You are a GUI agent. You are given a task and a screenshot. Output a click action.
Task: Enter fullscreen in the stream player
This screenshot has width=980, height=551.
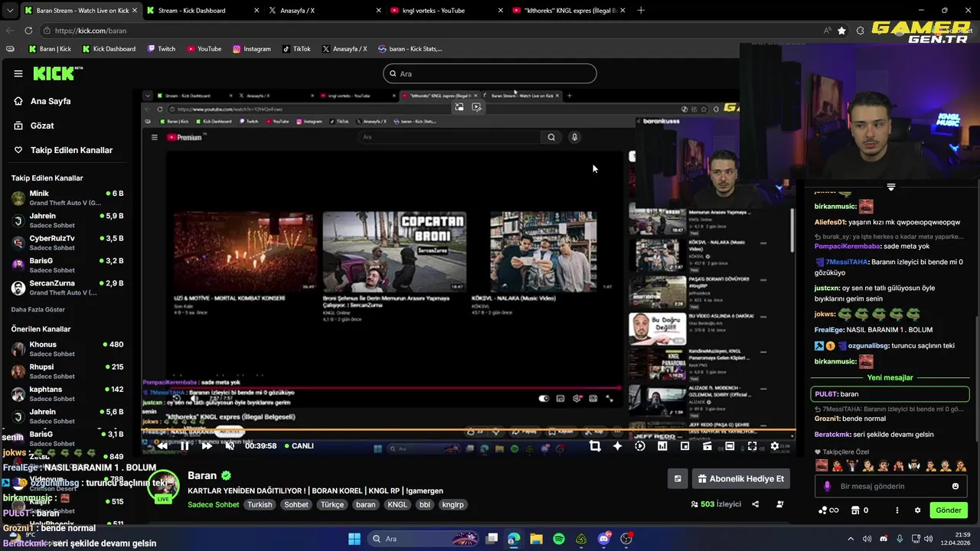tap(752, 446)
